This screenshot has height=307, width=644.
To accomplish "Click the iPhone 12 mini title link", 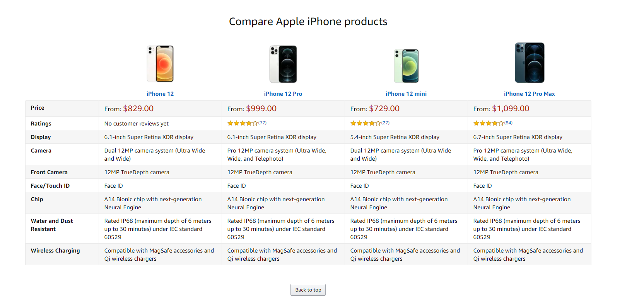I will click(x=406, y=94).
